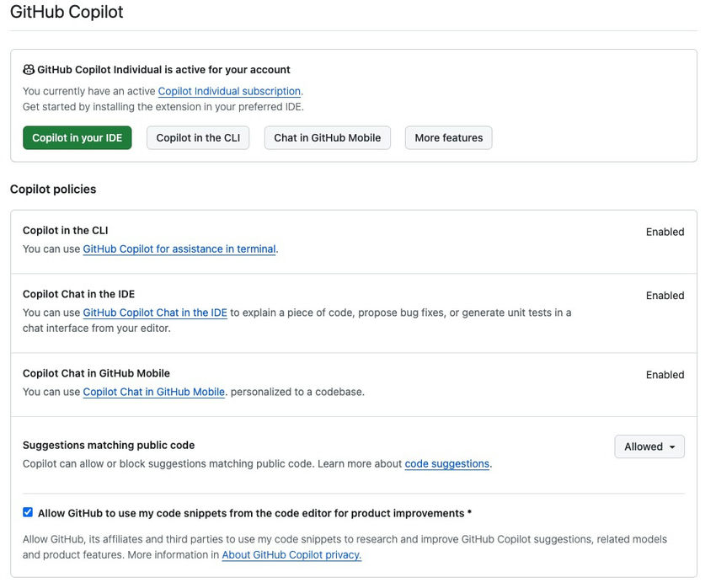The image size is (716, 588).
Task: Click the Copilot Chat in GitHub Mobile link
Action: [153, 392]
